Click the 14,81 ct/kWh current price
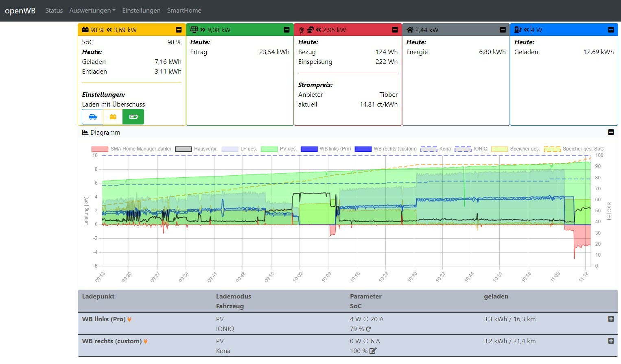 379,104
